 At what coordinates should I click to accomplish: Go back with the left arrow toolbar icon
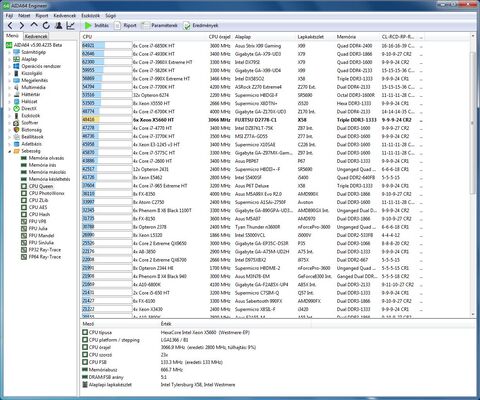(x=10, y=25)
